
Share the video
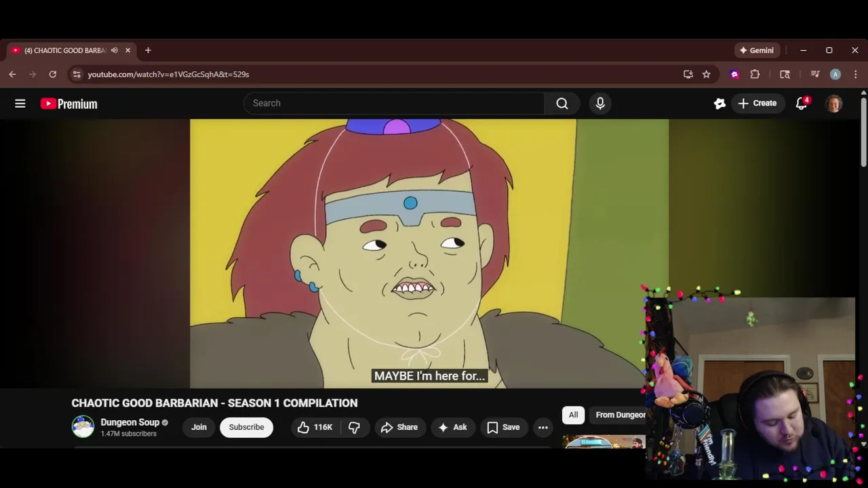[399, 427]
